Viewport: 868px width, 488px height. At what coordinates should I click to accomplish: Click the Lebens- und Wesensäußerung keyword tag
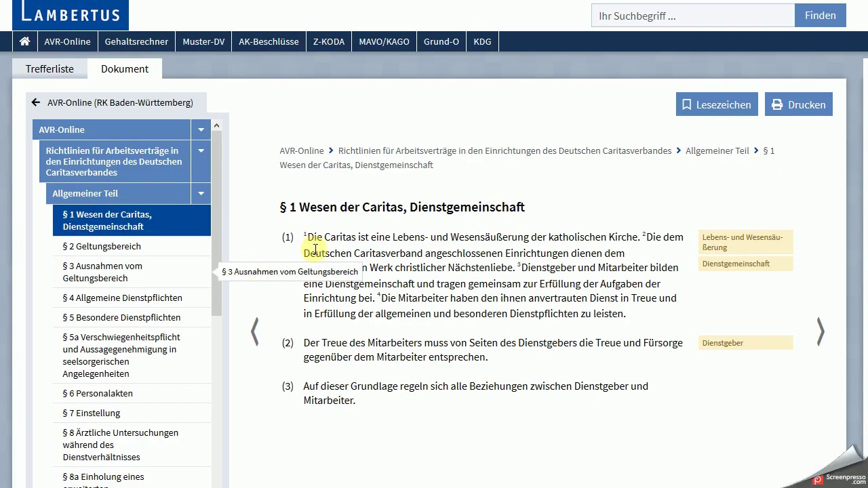745,242
